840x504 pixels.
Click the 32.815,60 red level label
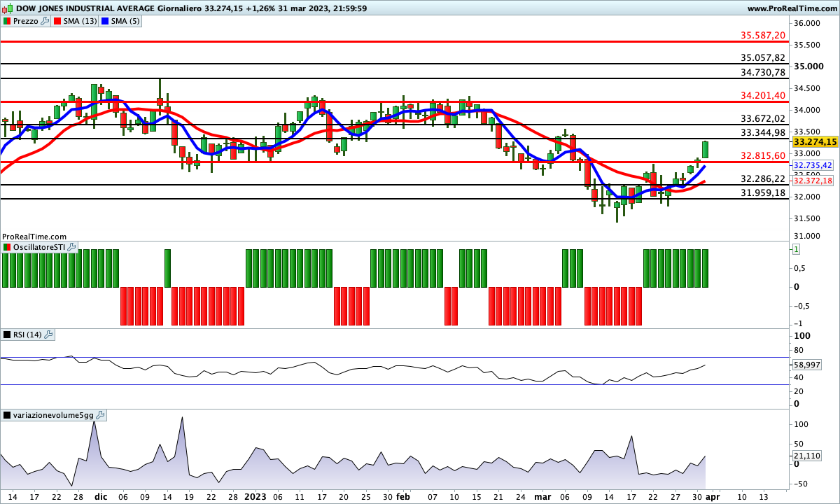point(763,155)
